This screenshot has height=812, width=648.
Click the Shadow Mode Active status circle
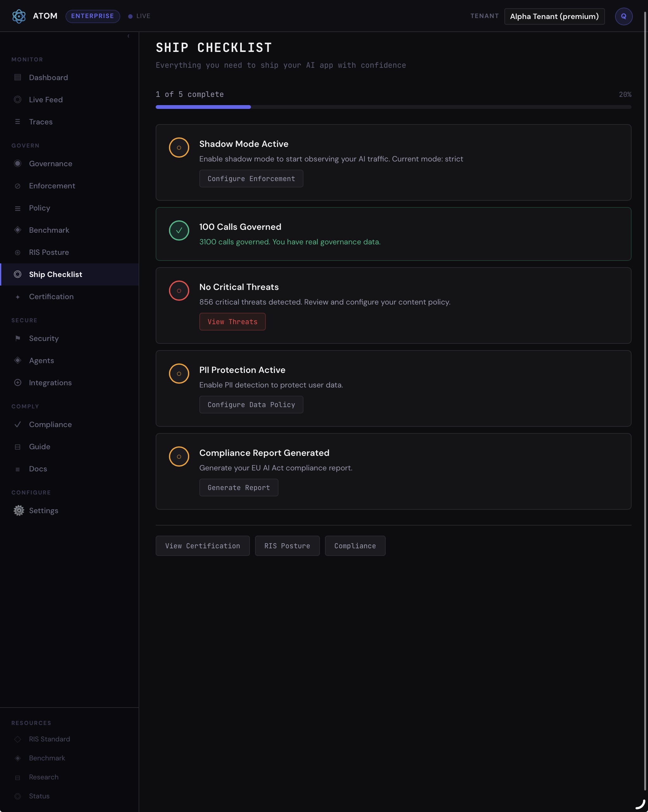pyautogui.click(x=179, y=148)
